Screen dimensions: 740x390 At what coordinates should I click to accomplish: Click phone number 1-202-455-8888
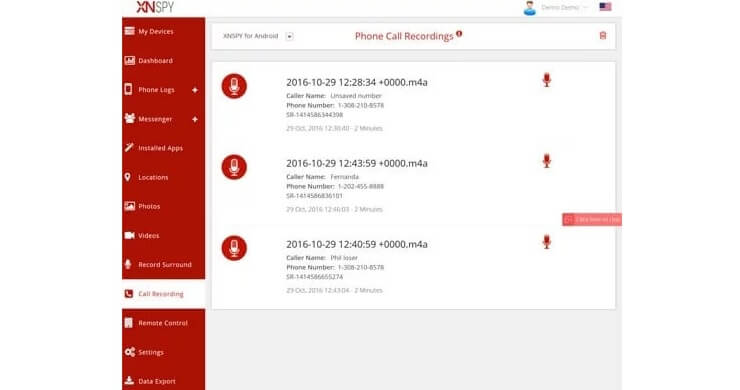361,187
